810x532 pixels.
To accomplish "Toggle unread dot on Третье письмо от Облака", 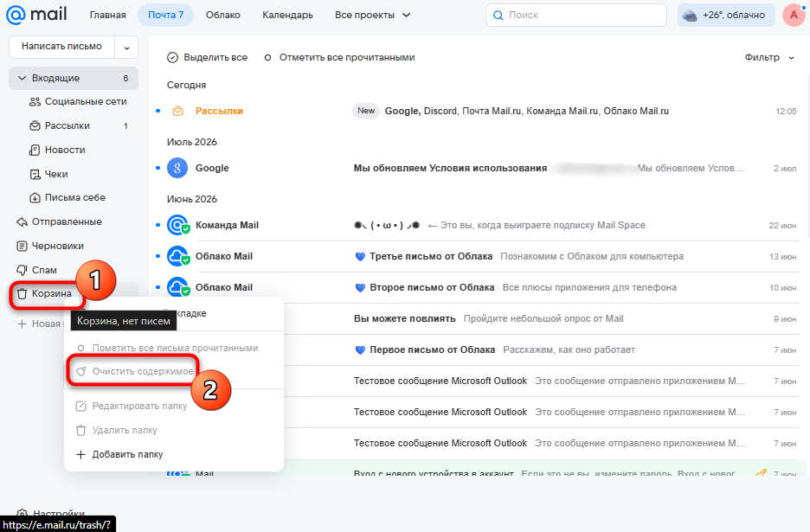I will [x=158, y=256].
